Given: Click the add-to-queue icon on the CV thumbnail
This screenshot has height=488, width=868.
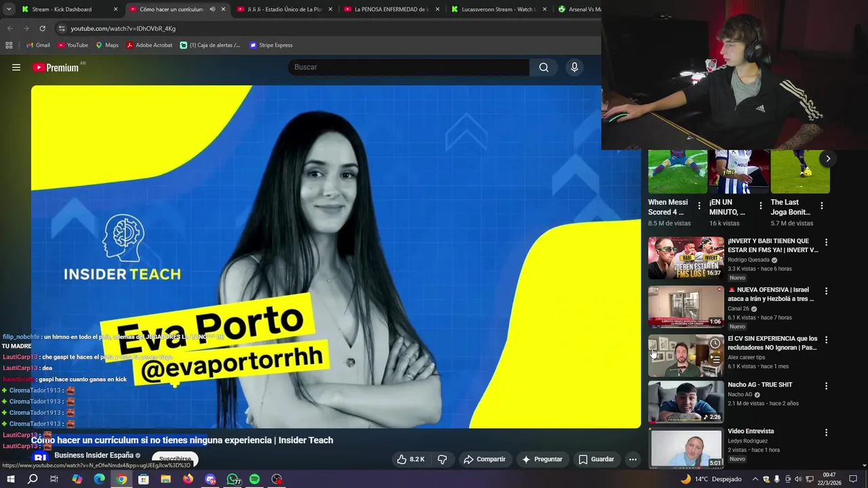Looking at the screenshot, I should click(715, 360).
